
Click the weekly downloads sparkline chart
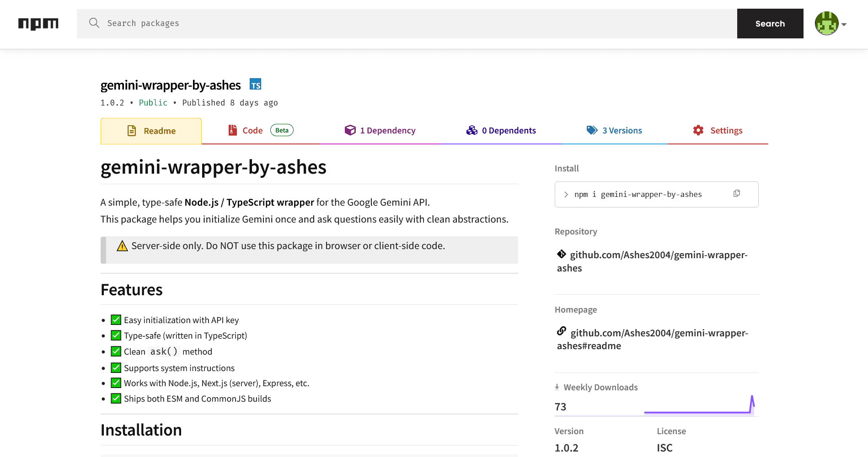700,405
